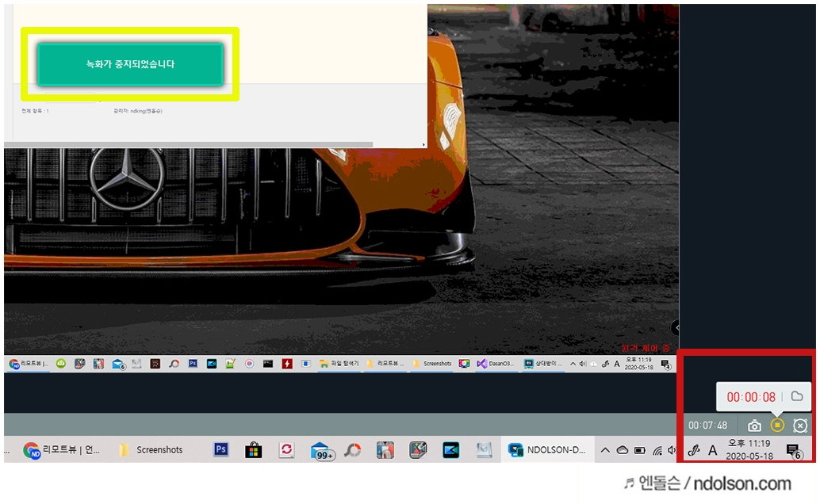Click the collapse arrow handle on the remote screen edge

coord(675,328)
